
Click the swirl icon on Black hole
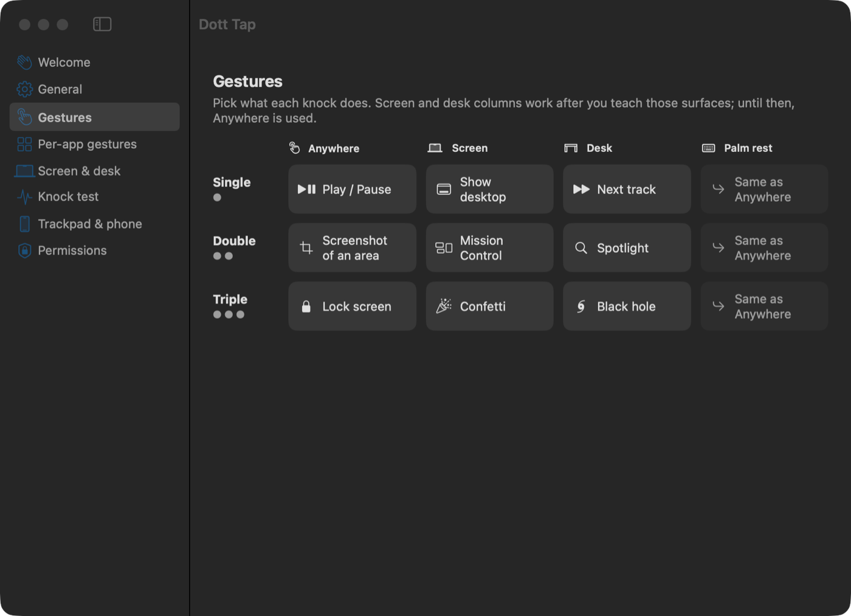pos(581,307)
